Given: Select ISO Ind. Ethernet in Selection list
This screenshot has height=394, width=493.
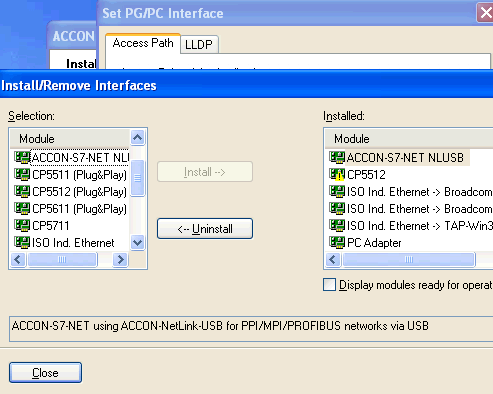Looking at the screenshot, I should tap(73, 243).
